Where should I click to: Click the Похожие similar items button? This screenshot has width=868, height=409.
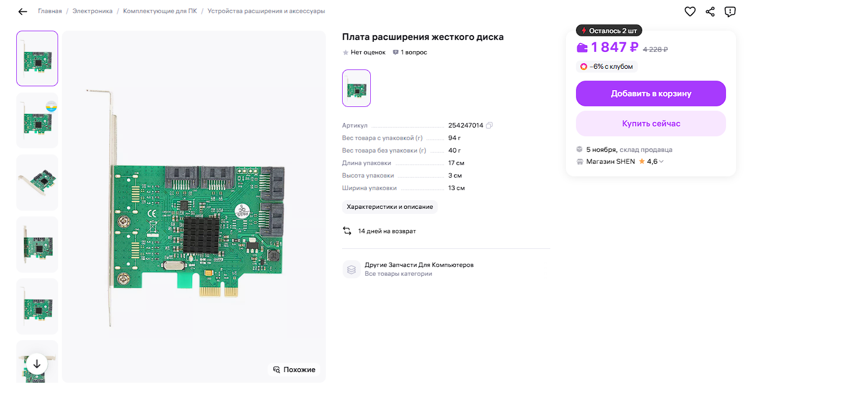pyautogui.click(x=295, y=370)
